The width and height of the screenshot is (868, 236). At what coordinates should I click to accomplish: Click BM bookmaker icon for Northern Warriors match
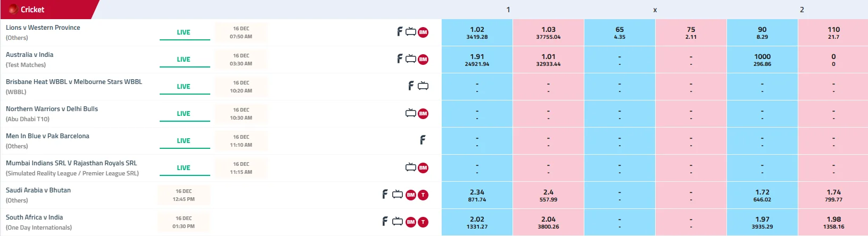(423, 114)
